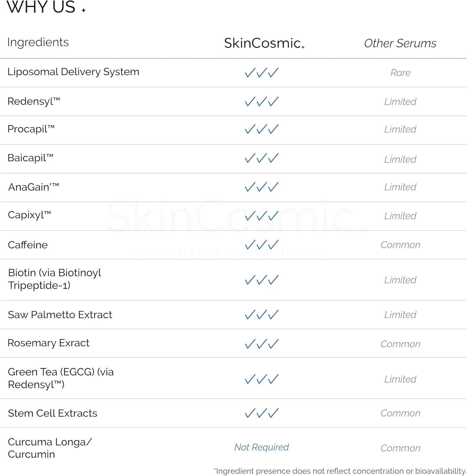Screen dimensions: 467x476
Task: Click the ingredient presence footnote disclaimer
Action: (340, 471)
